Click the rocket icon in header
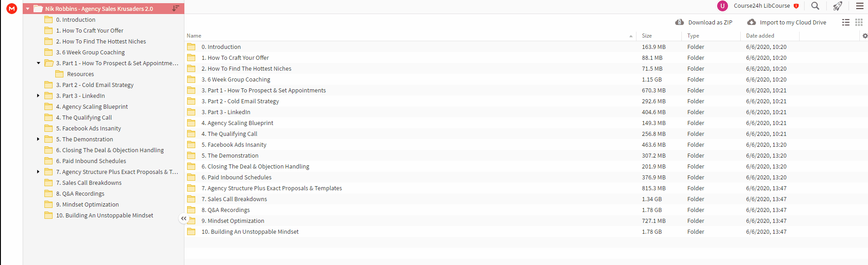The width and height of the screenshot is (868, 265). coord(837,6)
